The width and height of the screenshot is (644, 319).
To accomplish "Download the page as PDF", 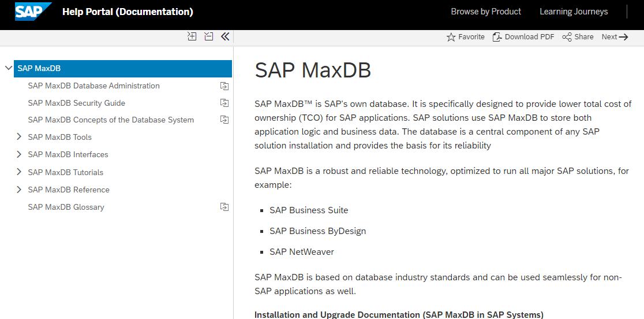I will [523, 37].
